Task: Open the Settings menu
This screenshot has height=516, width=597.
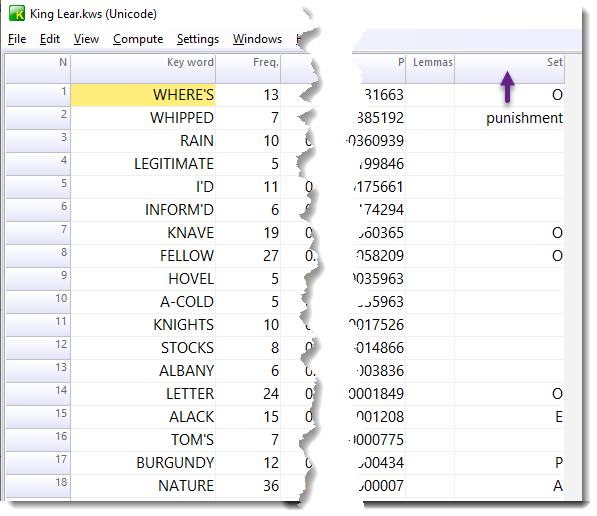Action: (198, 39)
